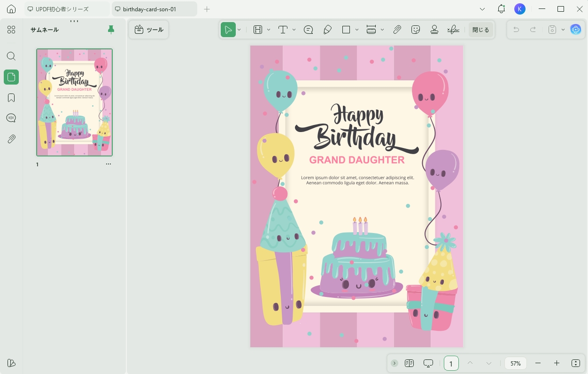Click the 閉じる button

click(480, 30)
